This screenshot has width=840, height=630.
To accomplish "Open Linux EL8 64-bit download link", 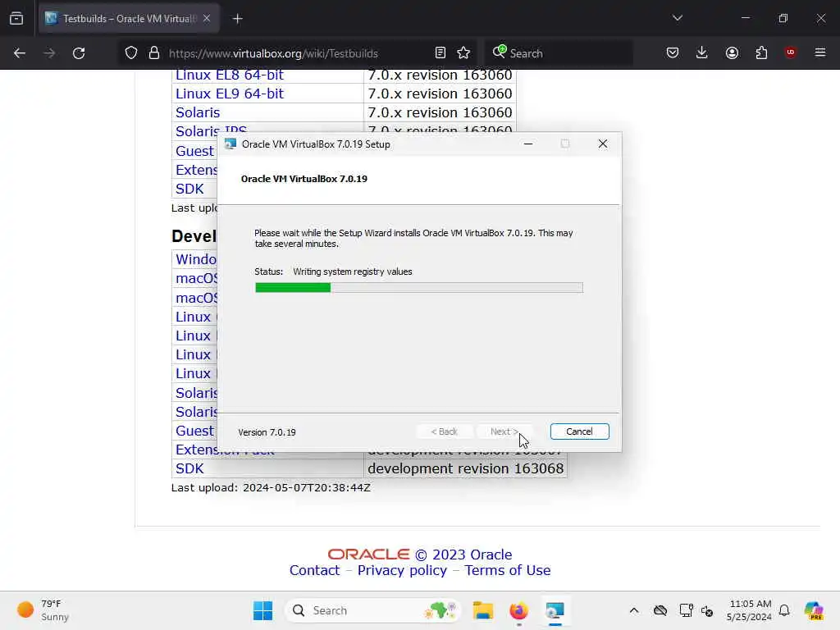I will tap(230, 75).
